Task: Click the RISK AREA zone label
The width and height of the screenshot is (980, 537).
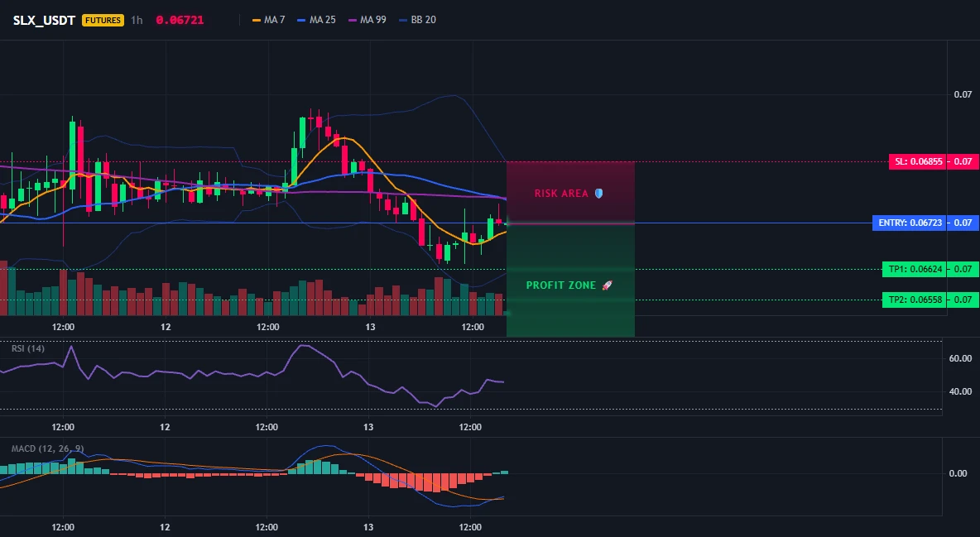Action: click(x=561, y=194)
